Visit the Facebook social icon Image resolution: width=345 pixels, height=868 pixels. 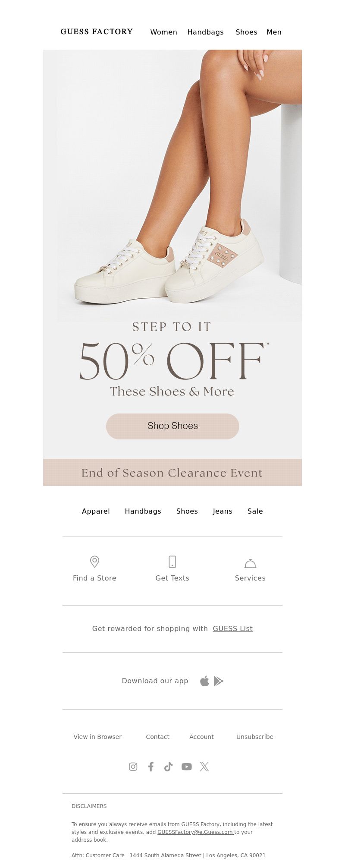(151, 766)
